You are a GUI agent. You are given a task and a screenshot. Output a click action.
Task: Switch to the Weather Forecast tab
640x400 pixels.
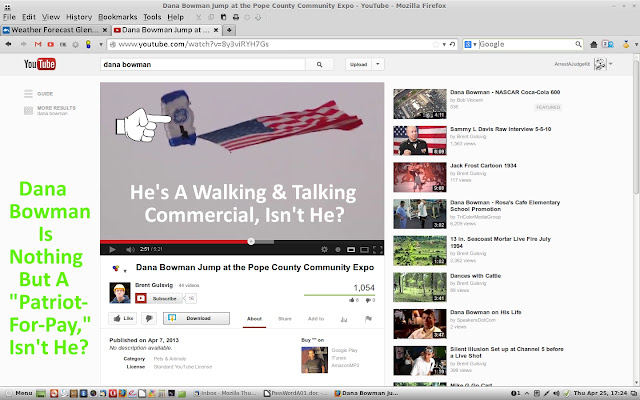pos(55,30)
